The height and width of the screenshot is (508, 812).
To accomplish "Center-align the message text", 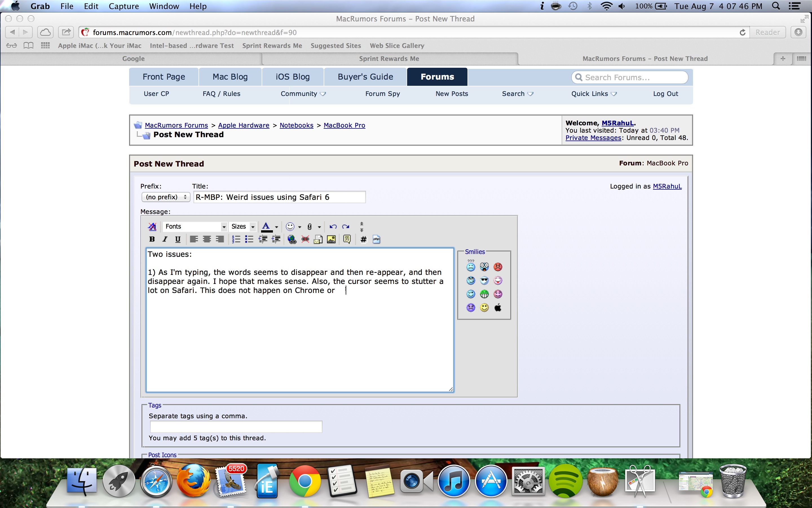I will tap(207, 239).
